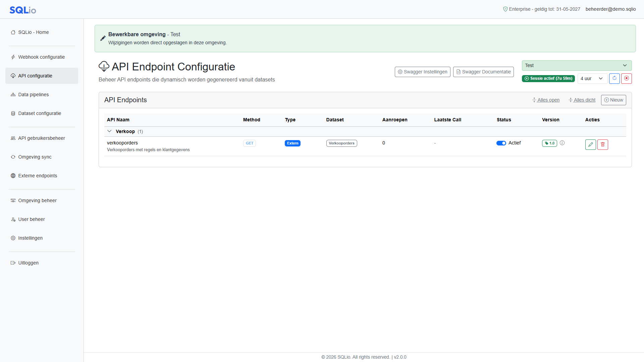
Task: Go to Omgeving beheer menu item
Action: click(42, 200)
